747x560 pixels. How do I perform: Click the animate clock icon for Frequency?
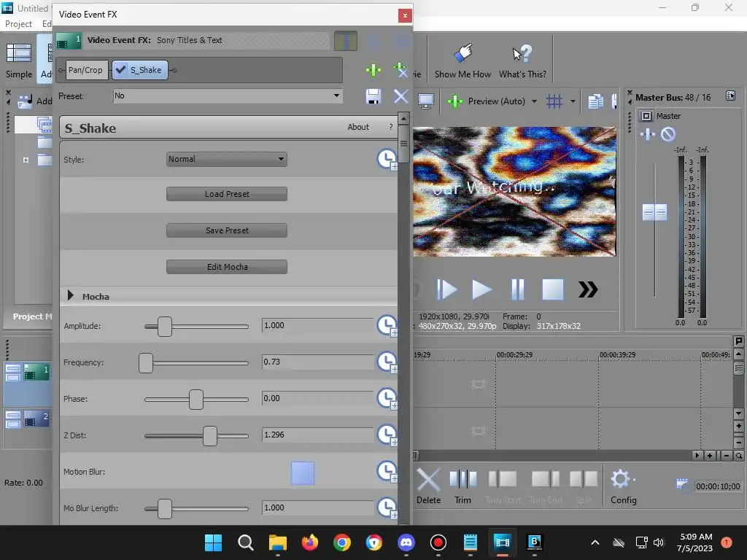pyautogui.click(x=387, y=362)
